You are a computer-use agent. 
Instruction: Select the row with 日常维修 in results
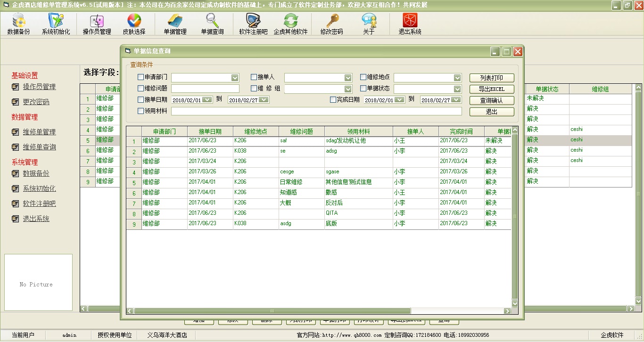pyautogui.click(x=319, y=182)
